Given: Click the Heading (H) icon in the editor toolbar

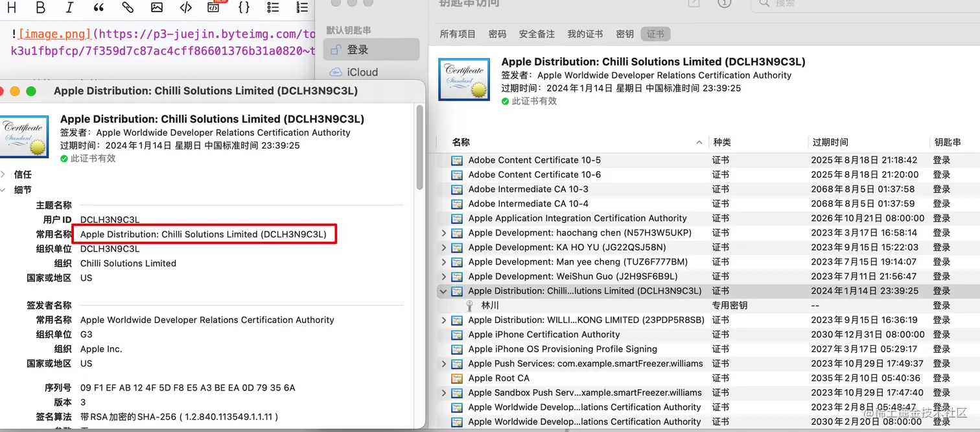Looking at the screenshot, I should [x=12, y=8].
